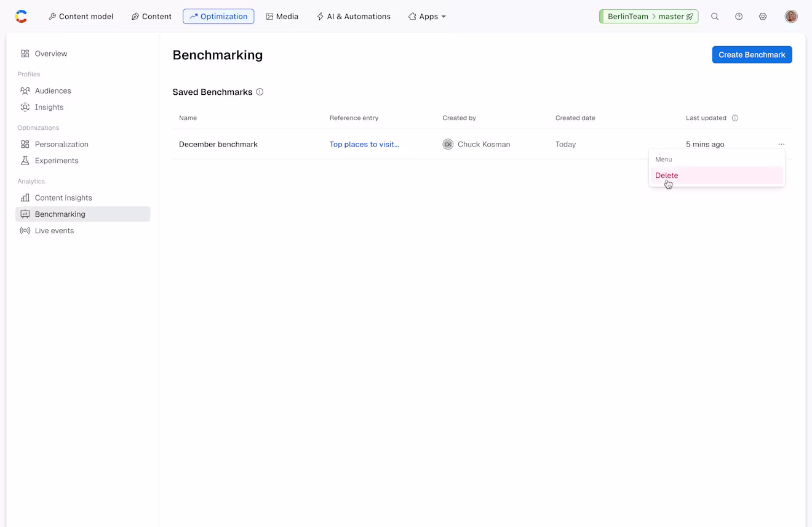The image size is (812, 527).
Task: Open Experiments in sidebar
Action: [83, 161]
